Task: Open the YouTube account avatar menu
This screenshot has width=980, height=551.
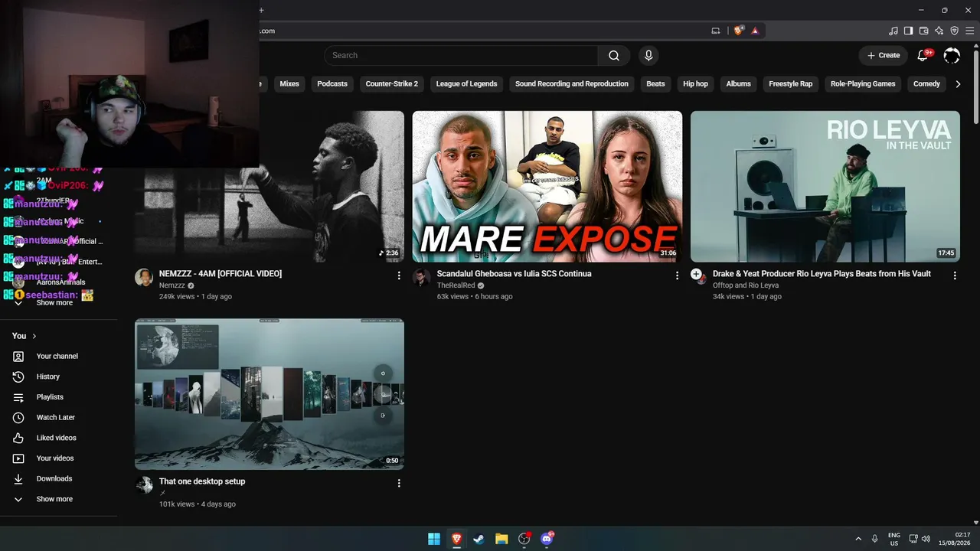Action: [952, 55]
